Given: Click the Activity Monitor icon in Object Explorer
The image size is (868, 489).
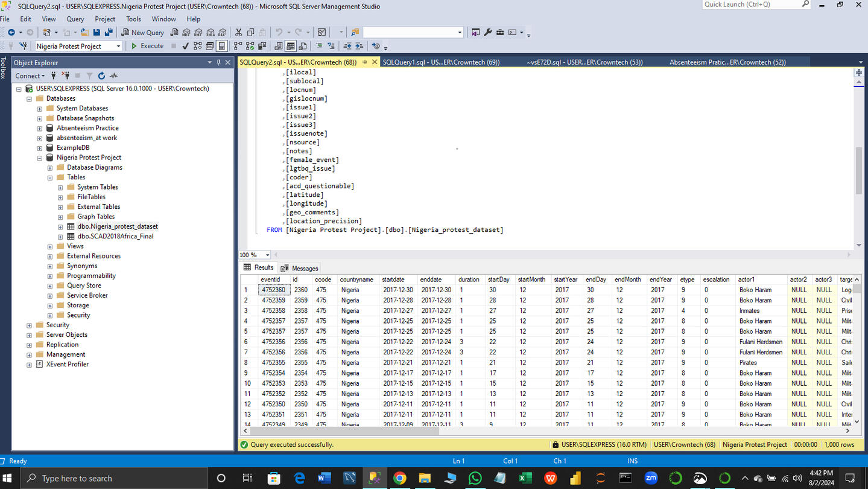Looking at the screenshot, I should [114, 76].
